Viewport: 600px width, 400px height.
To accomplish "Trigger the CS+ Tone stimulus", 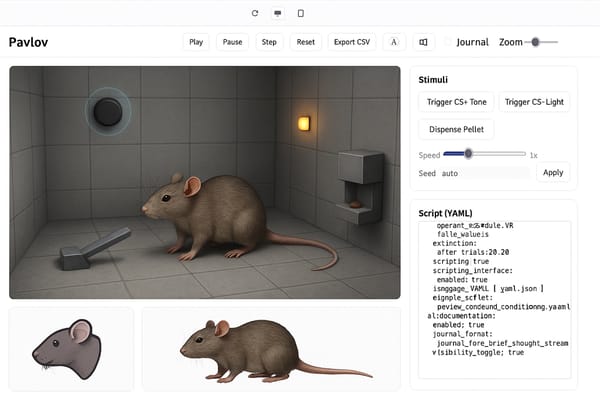I will click(x=457, y=102).
